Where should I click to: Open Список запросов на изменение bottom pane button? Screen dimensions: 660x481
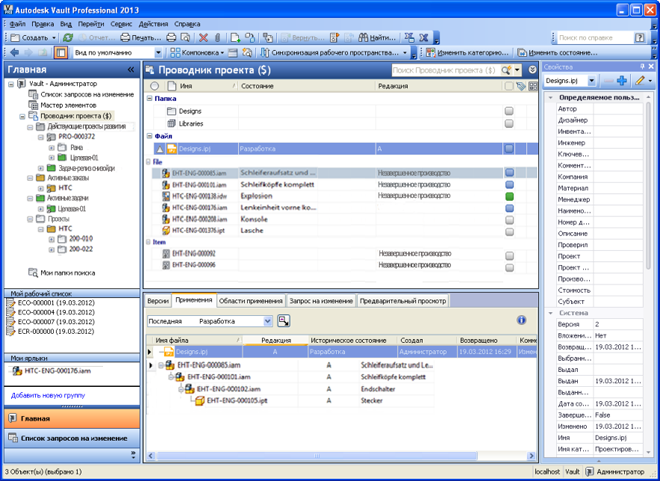[72, 438]
